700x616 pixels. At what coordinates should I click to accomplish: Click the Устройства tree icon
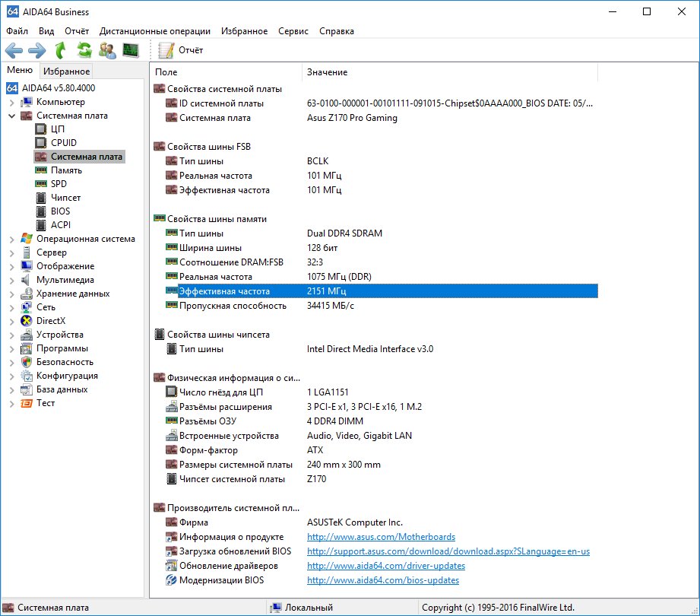coord(27,335)
